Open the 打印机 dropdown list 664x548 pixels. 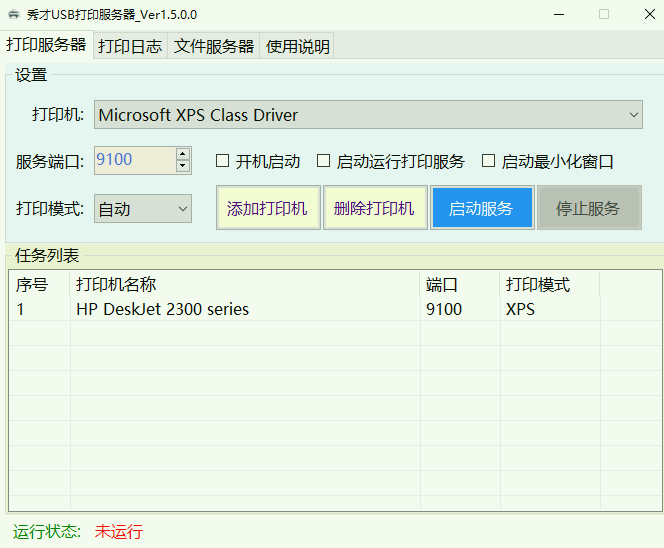[368, 115]
